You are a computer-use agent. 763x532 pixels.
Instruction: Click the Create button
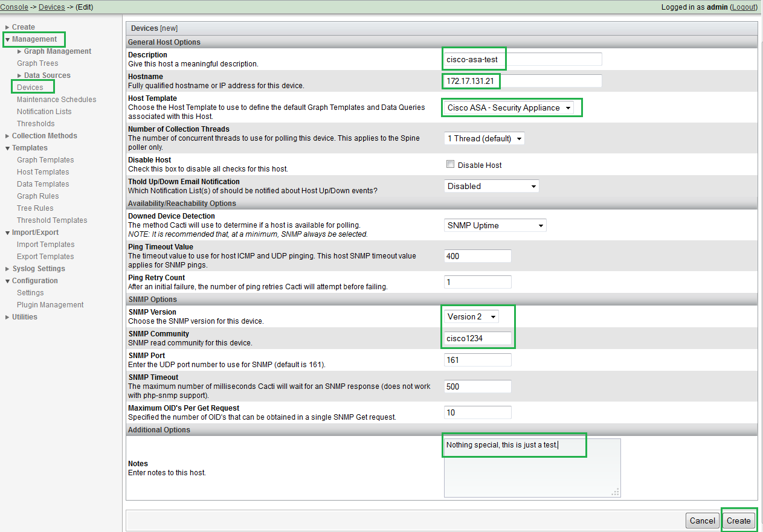point(738,521)
